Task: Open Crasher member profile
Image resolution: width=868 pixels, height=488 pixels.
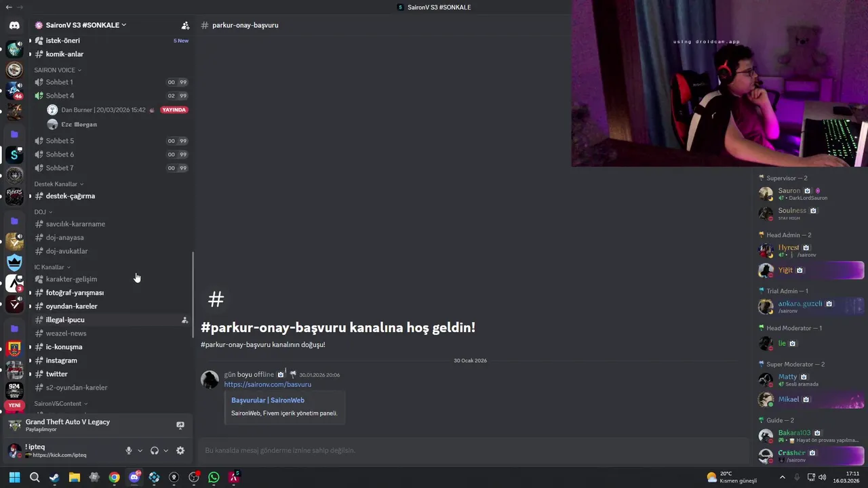Action: pos(810,455)
